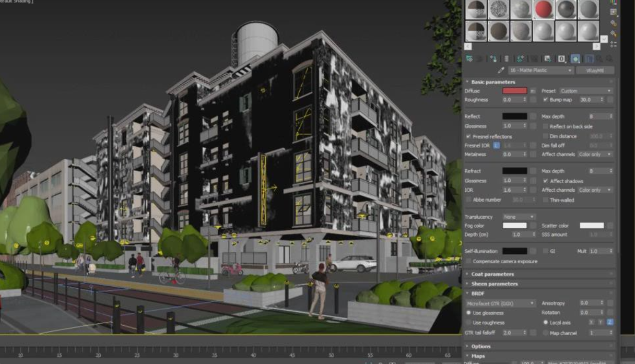Select the Map channel radio button

[546, 333]
